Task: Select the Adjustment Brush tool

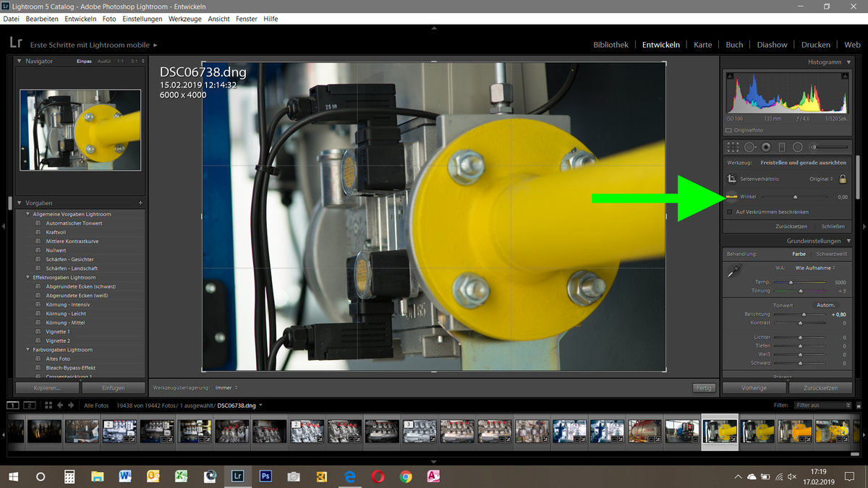Action: coord(813,147)
